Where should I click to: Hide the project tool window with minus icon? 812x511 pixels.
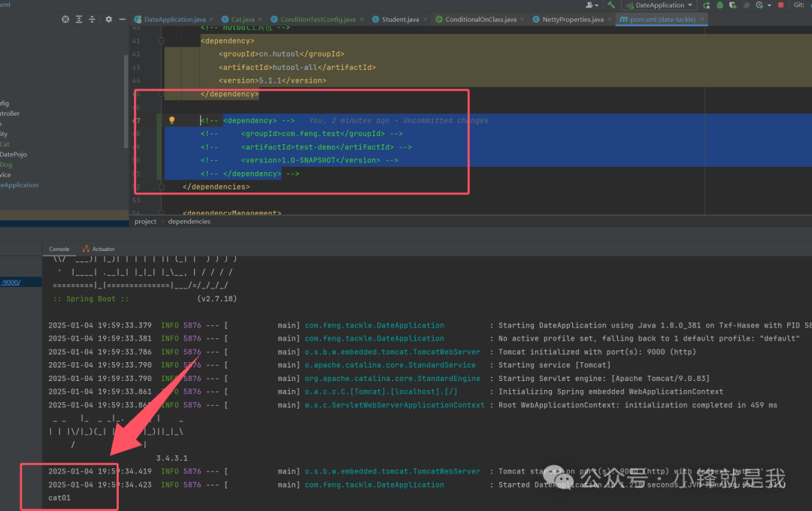pos(122,20)
